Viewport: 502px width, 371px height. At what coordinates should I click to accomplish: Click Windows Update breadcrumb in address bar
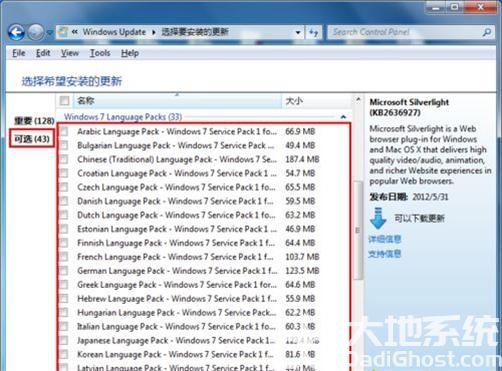tap(114, 32)
